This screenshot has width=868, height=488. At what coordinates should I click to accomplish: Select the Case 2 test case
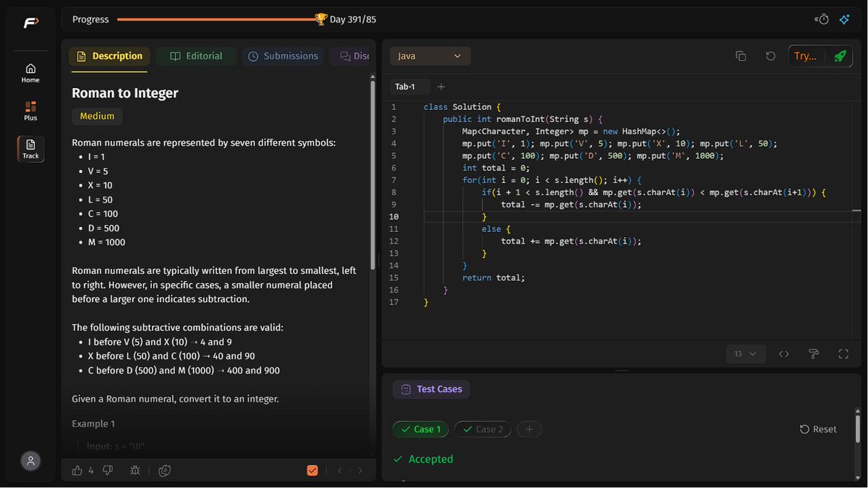click(483, 429)
